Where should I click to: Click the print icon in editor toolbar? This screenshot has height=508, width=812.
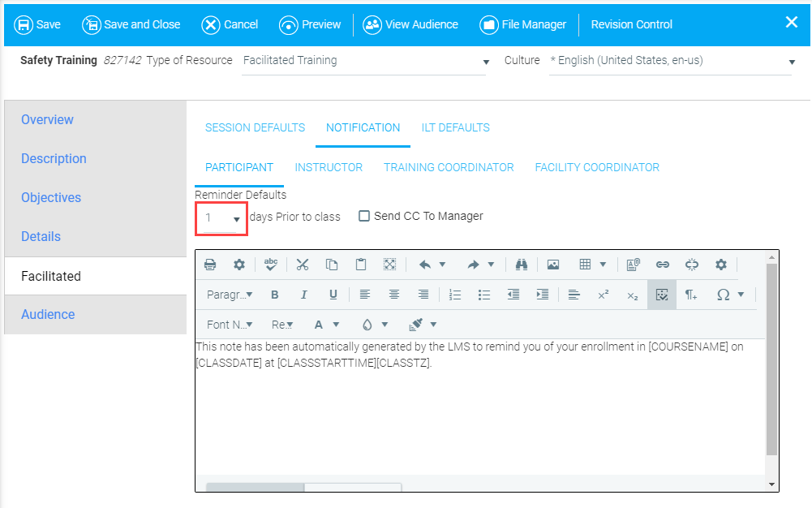click(x=210, y=265)
